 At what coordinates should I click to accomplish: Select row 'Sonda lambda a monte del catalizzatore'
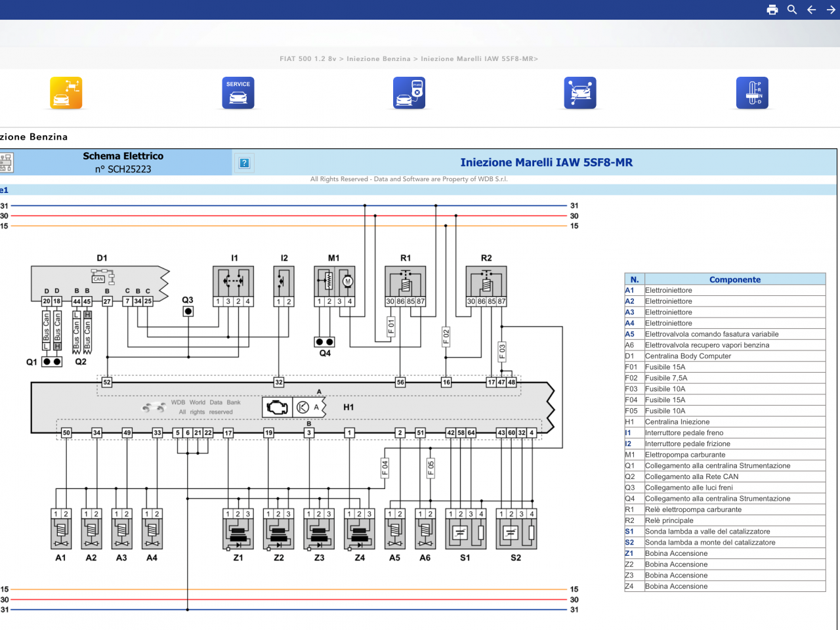tap(725, 543)
